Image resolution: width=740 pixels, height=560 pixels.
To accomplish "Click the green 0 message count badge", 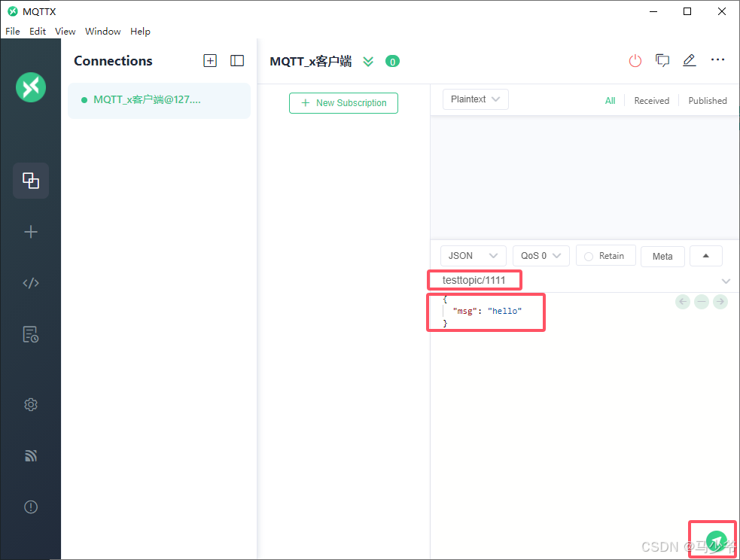I will [x=392, y=61].
